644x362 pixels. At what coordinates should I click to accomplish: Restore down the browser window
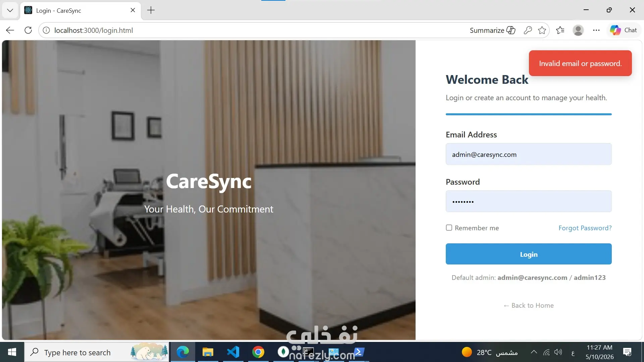coord(609,10)
